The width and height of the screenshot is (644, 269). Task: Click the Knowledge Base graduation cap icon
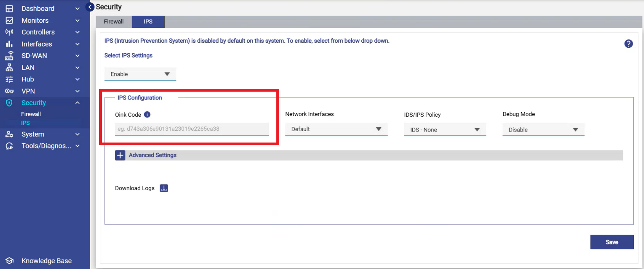9,261
